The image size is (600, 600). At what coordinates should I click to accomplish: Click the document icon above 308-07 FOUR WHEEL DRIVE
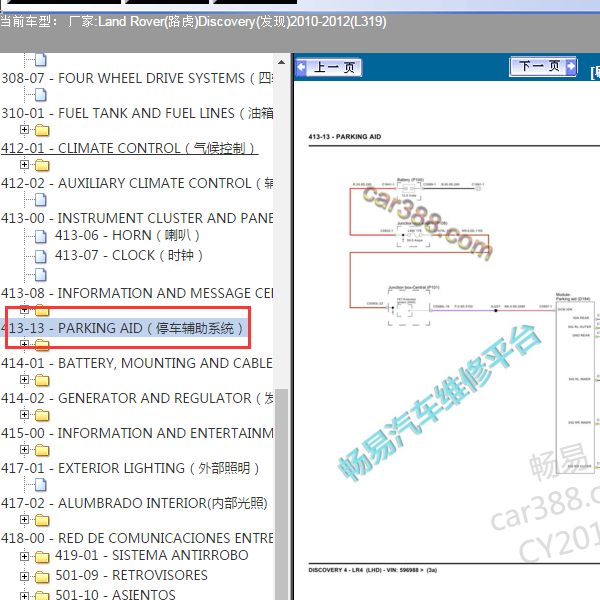pos(41,60)
